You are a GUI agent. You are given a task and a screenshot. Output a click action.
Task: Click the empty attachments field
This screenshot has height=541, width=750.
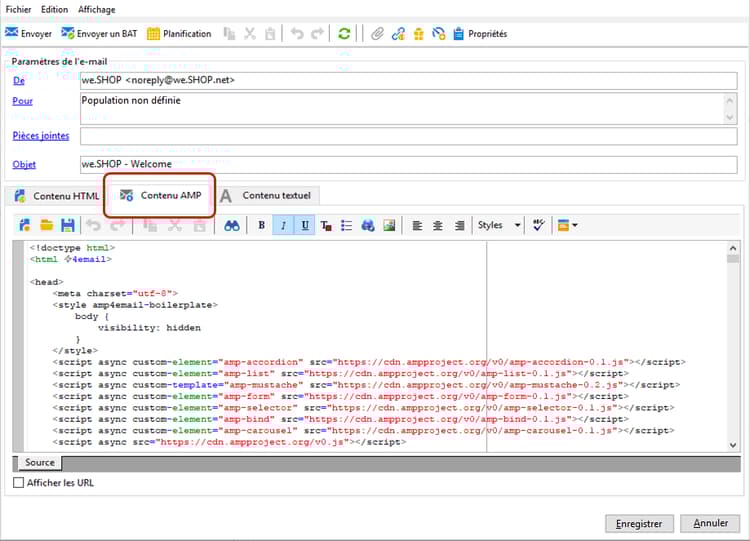tap(408, 136)
